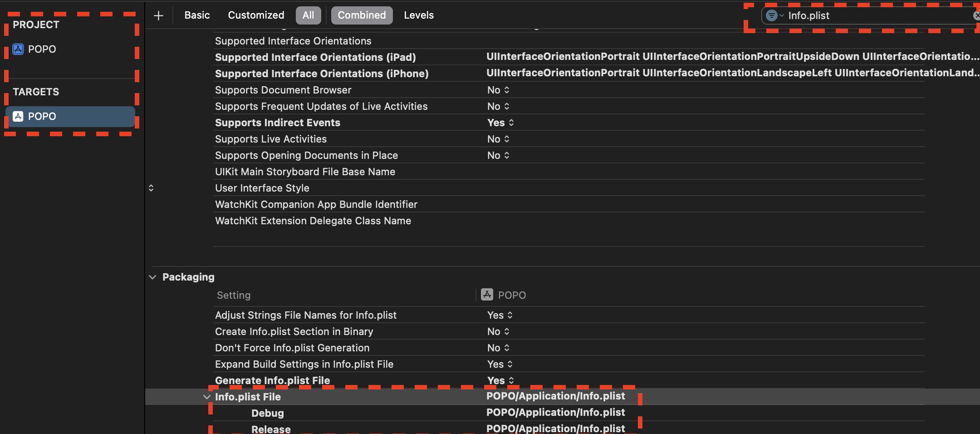Select User Interface Style setting
980x434 pixels.
coord(262,188)
